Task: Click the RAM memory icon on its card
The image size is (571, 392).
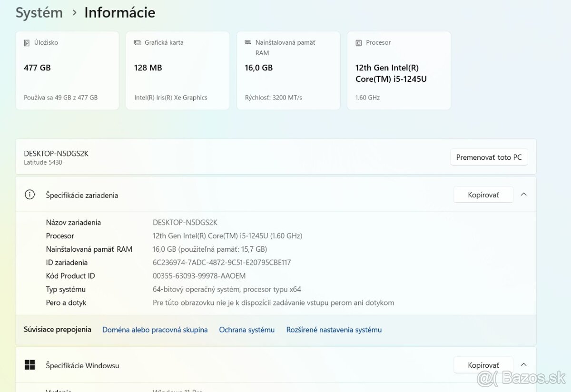Action: [x=248, y=42]
